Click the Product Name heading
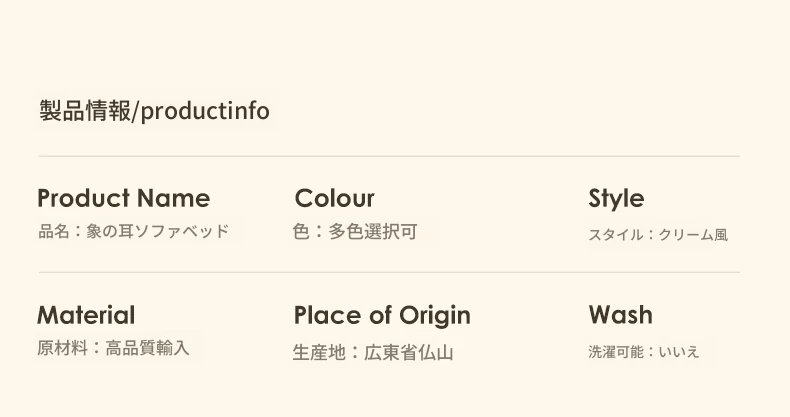790x417 pixels. [x=123, y=198]
